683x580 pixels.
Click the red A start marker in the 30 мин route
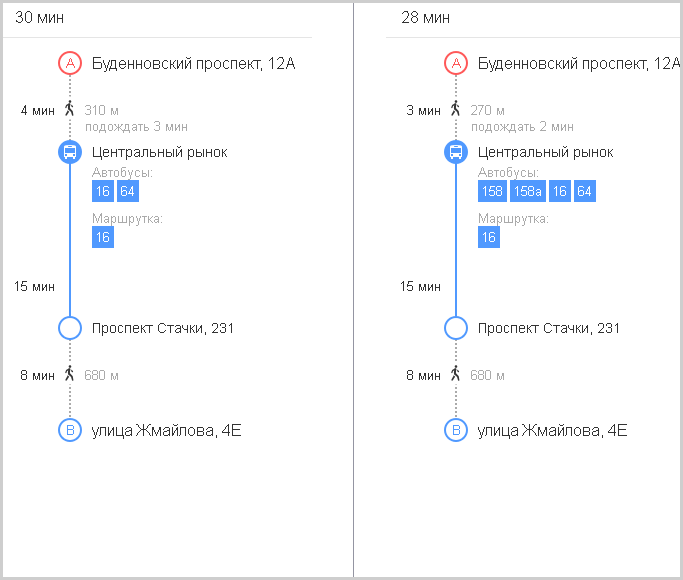(x=70, y=63)
